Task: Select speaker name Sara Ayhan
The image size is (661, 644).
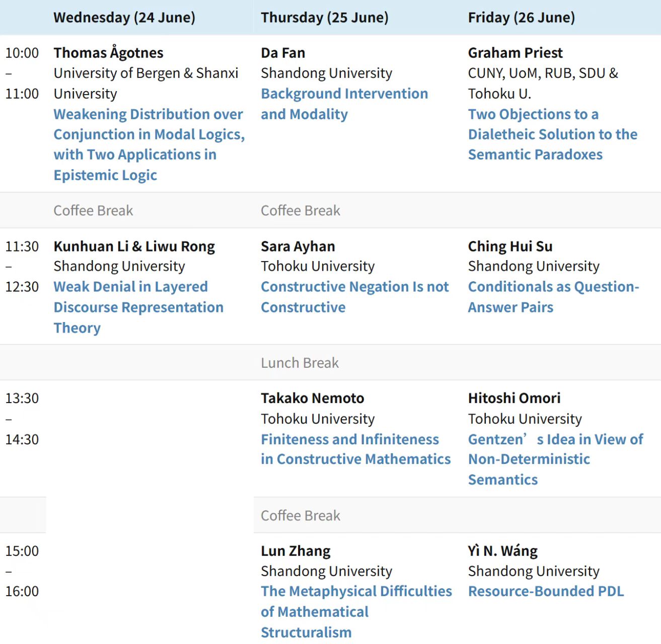Action: (x=298, y=246)
